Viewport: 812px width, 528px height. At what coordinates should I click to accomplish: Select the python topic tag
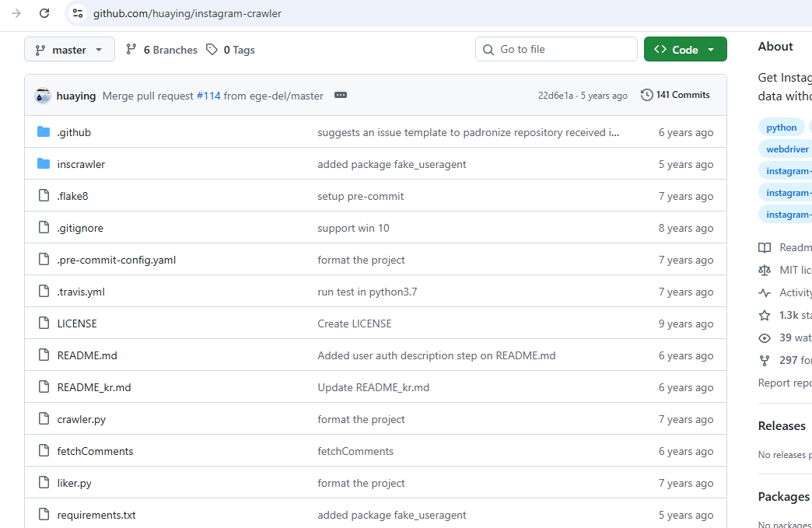click(x=782, y=128)
